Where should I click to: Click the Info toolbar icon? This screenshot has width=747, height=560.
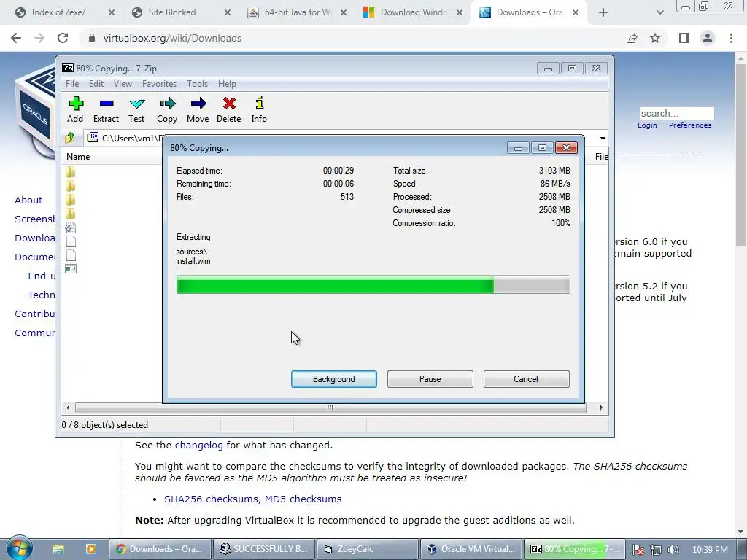pos(259,109)
